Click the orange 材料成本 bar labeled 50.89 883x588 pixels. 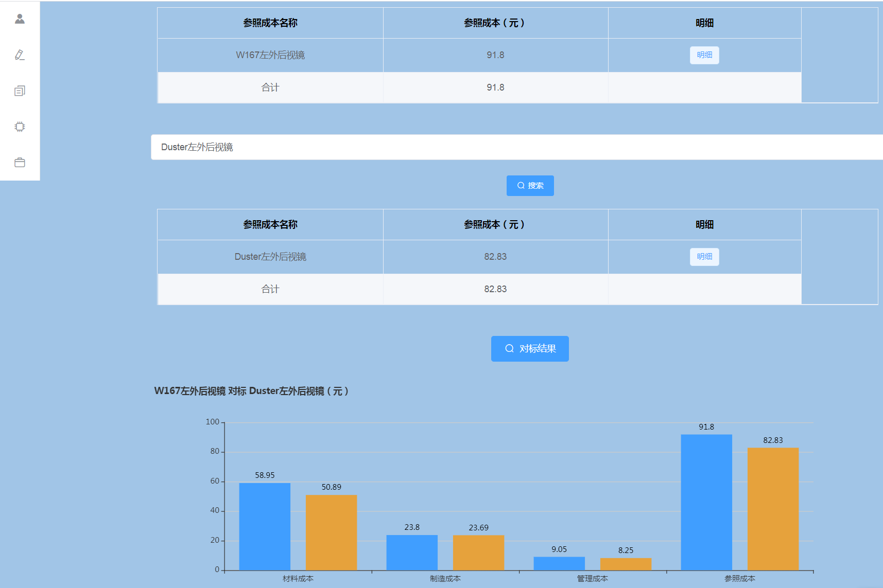[331, 532]
